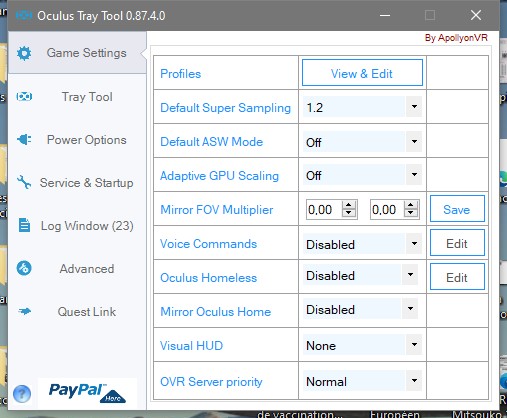Go to the Power Options tab
The height and width of the screenshot is (418, 507).
77,140
